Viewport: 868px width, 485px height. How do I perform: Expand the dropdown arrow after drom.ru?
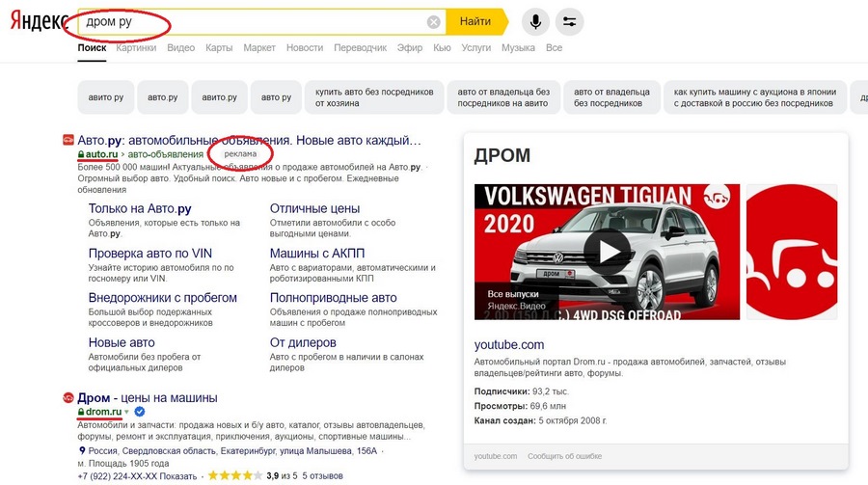click(x=126, y=413)
